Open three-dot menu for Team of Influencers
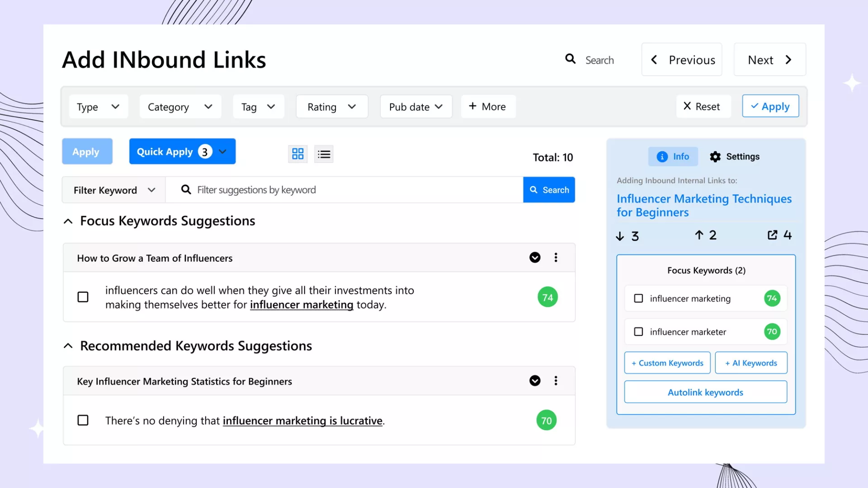868x488 pixels. tap(556, 258)
